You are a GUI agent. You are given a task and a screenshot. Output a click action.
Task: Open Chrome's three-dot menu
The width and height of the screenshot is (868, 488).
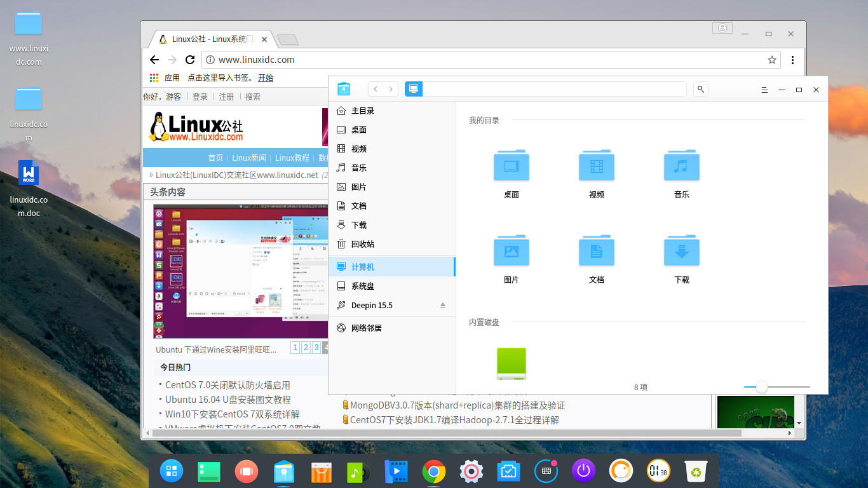pos(792,60)
